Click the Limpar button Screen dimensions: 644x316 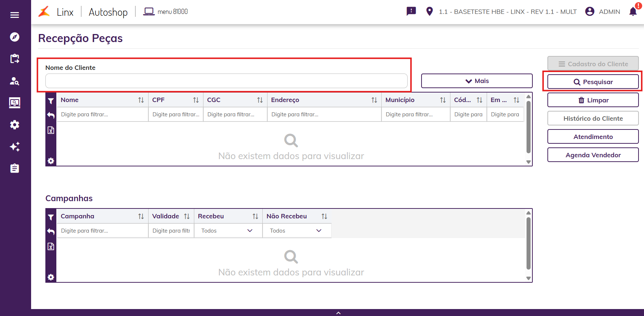click(x=593, y=100)
